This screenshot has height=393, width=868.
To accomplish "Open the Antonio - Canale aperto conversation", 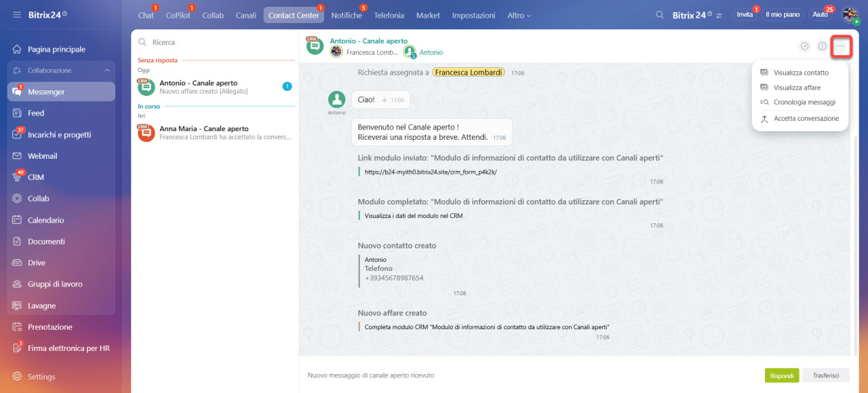I will coord(215,87).
